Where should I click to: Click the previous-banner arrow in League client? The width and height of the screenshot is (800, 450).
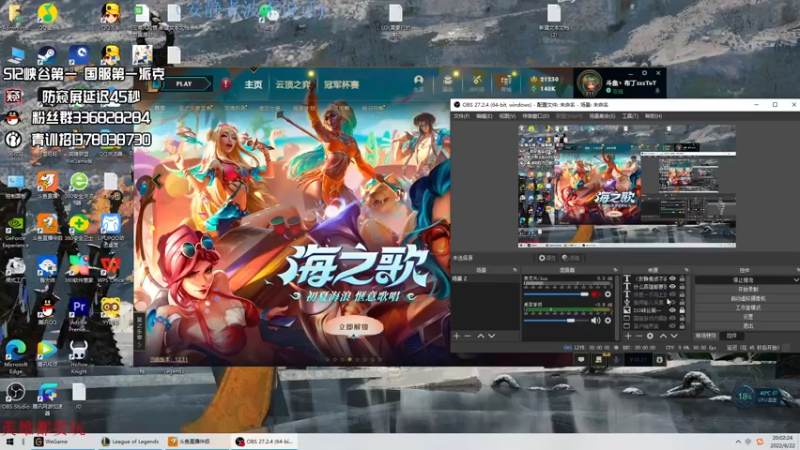coord(156,180)
